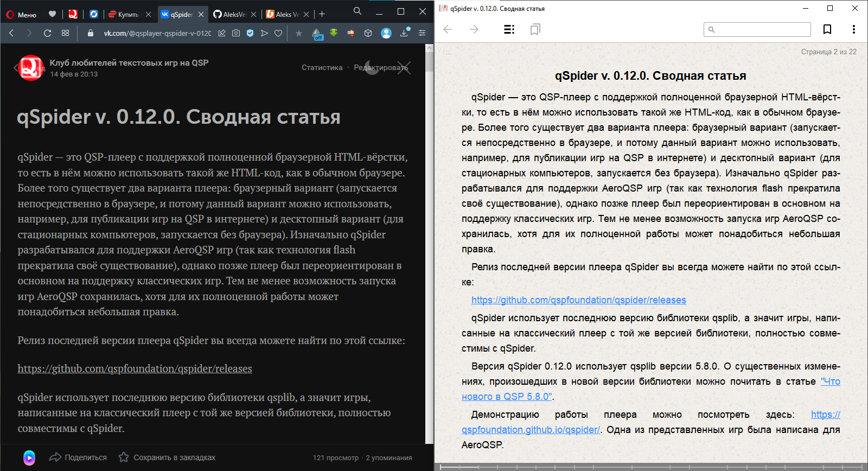
Task: Switch to the pinned red Q tab
Action: 73,14
